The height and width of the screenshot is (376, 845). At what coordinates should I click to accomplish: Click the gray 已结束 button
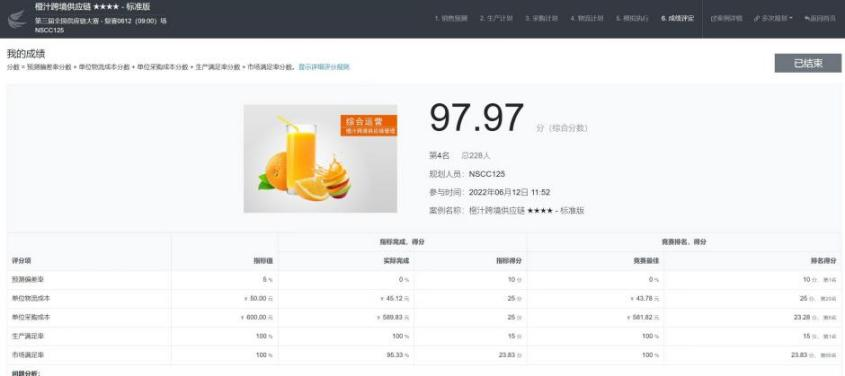coord(808,63)
